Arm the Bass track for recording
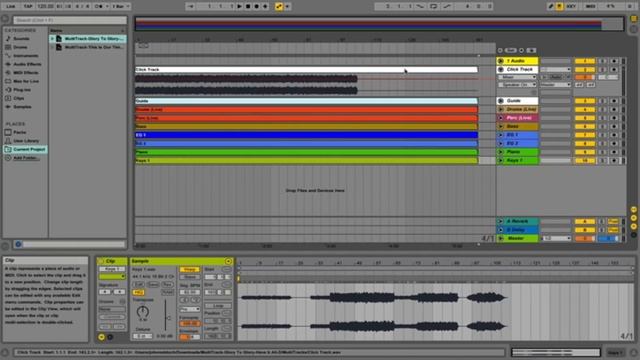The height and width of the screenshot is (360, 640). [x=614, y=127]
